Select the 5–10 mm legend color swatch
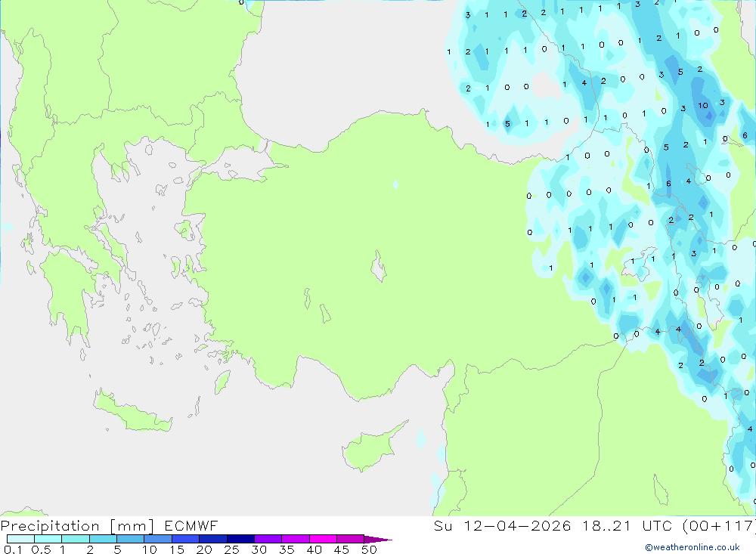Screen dimensions: 756x554 (131, 539)
